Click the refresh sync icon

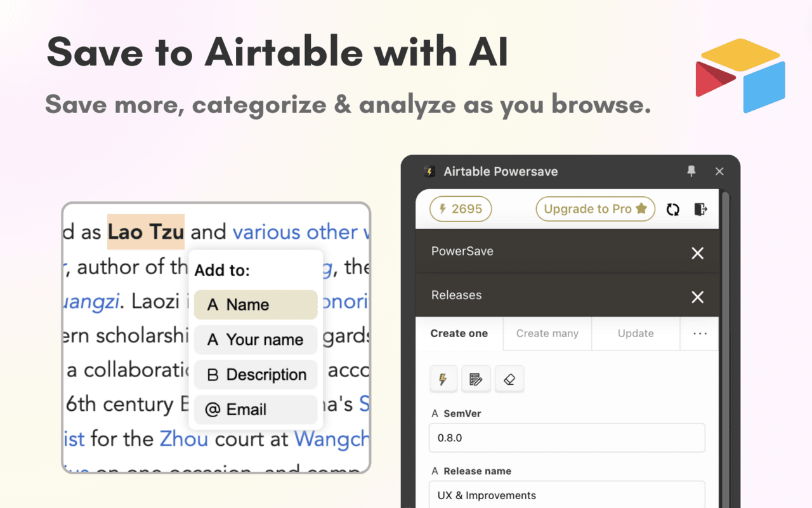(x=673, y=209)
